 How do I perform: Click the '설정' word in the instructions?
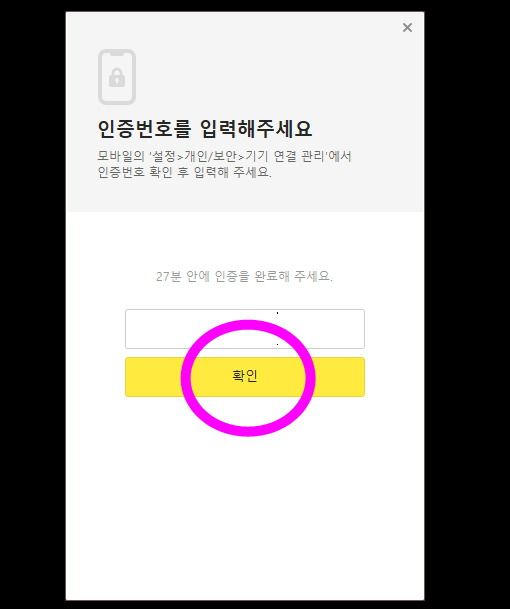click(163, 156)
